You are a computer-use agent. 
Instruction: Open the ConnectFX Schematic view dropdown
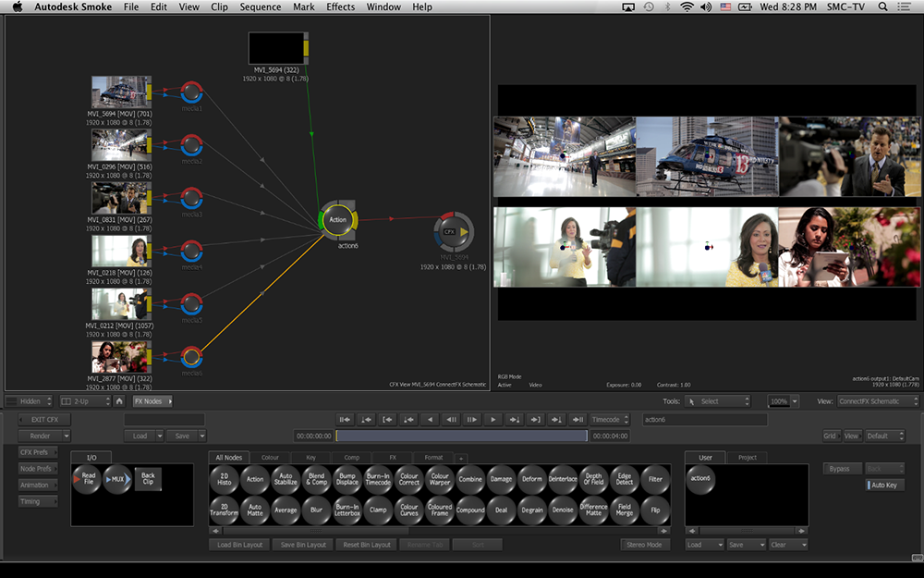pyautogui.click(x=876, y=401)
